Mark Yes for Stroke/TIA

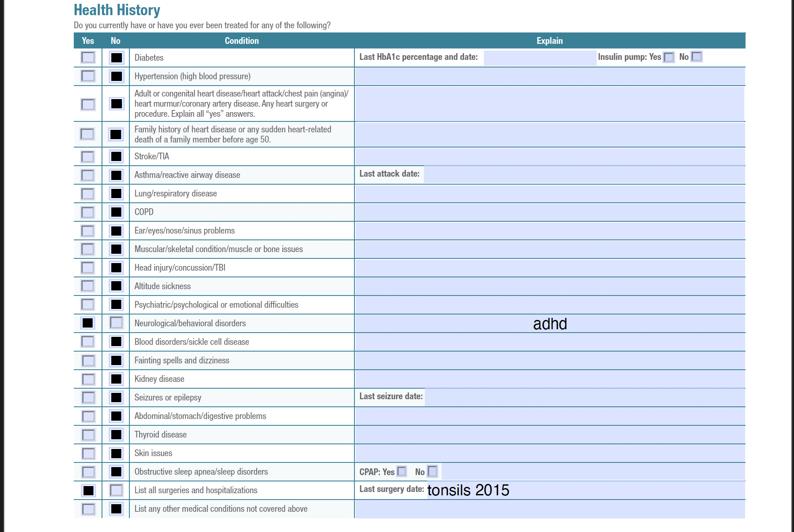[x=88, y=156]
